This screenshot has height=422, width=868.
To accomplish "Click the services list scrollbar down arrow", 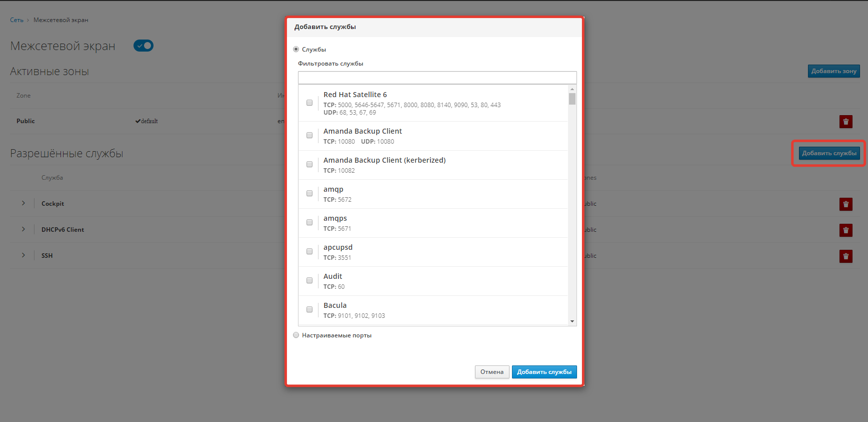I will pyautogui.click(x=572, y=321).
